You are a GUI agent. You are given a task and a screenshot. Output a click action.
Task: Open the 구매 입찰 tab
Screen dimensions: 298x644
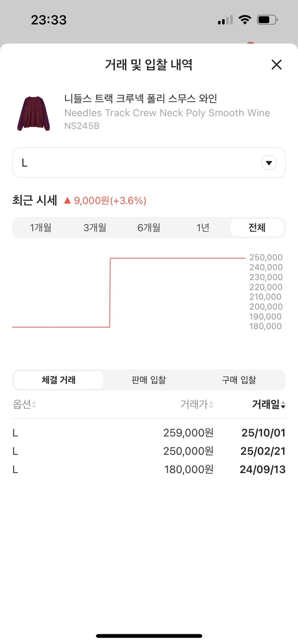240,380
